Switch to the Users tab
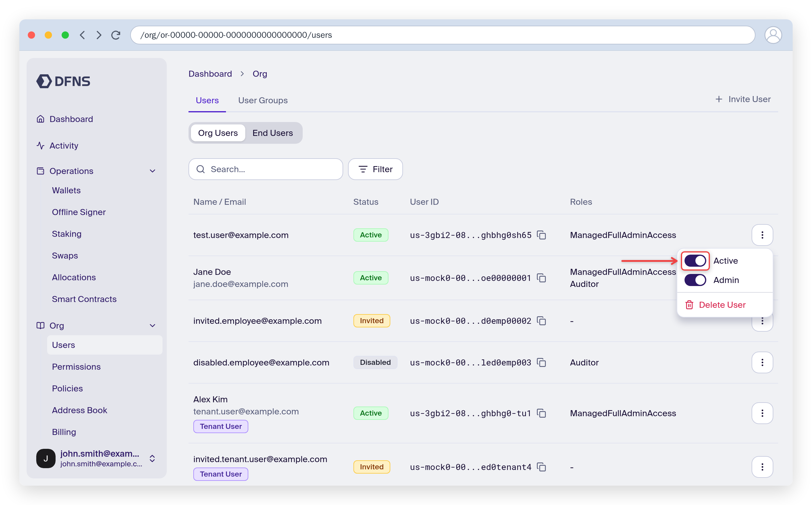This screenshot has height=505, width=812. pos(207,101)
